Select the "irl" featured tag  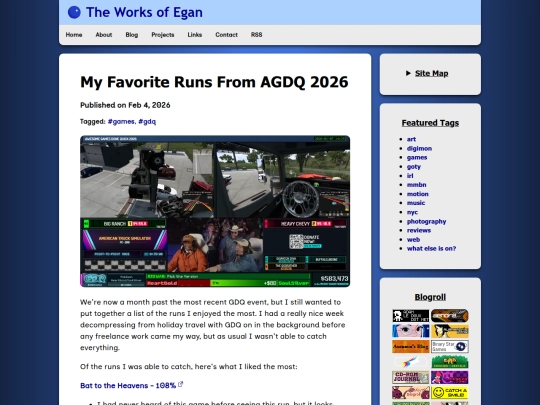pos(410,176)
